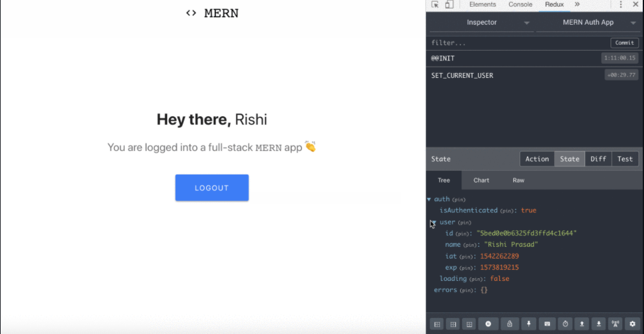Image resolution: width=644 pixels, height=334 pixels.
Task: Switch to the Console tab
Action: tap(520, 4)
